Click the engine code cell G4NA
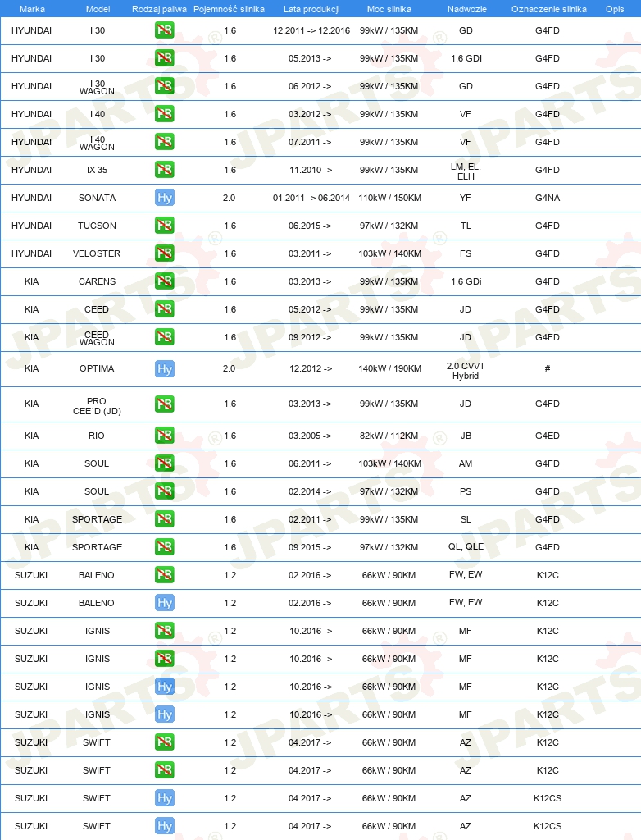 pos(548,198)
